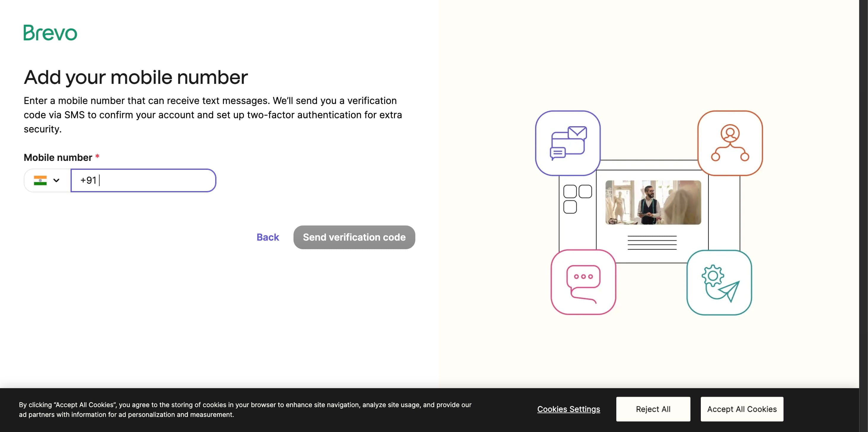The width and height of the screenshot is (868, 432).
Task: Click Accept All Cookies
Action: point(741,409)
